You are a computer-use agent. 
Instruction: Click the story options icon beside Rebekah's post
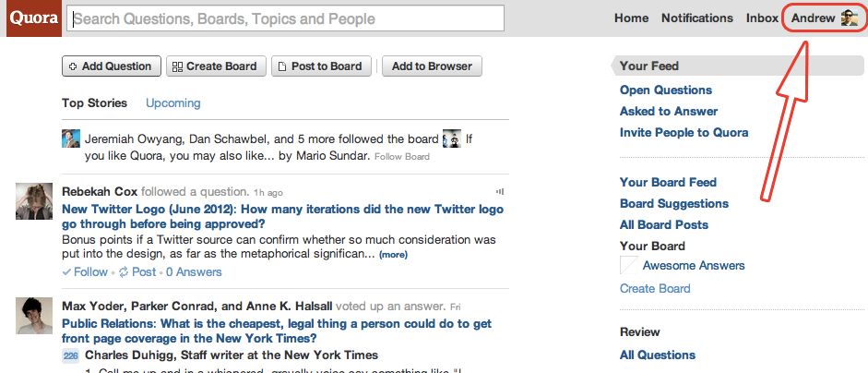tap(500, 192)
